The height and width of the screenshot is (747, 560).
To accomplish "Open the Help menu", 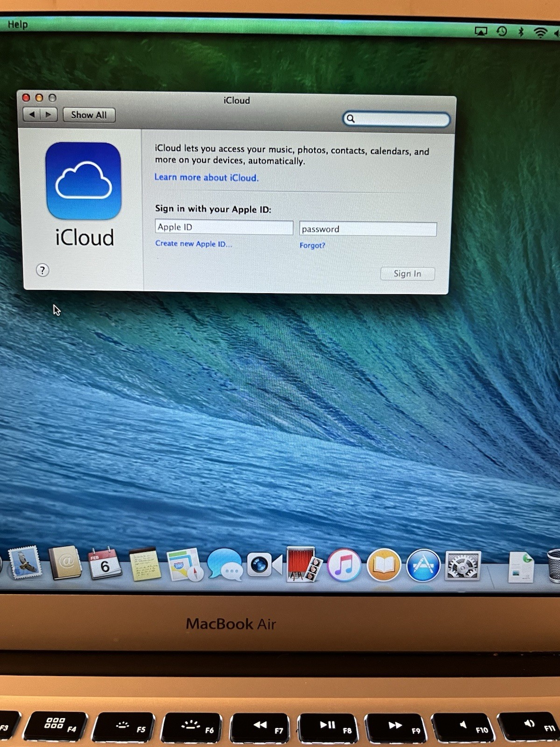I will pos(17,24).
